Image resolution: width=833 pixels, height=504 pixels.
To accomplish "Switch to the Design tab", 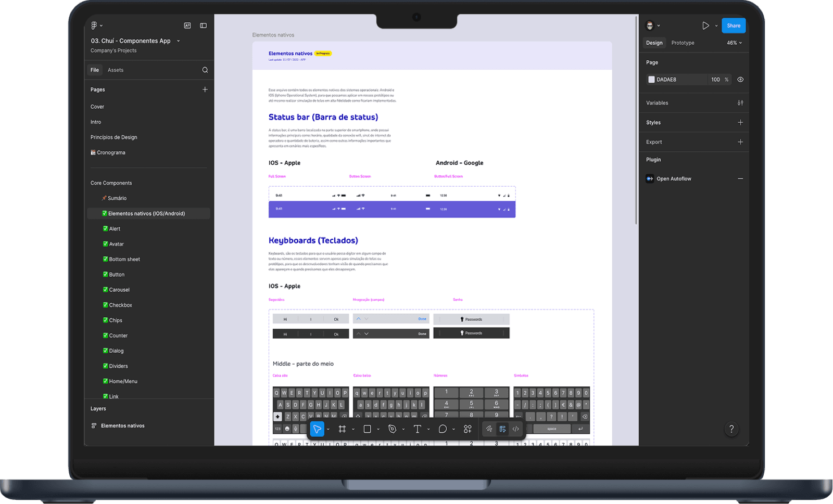I will (654, 43).
